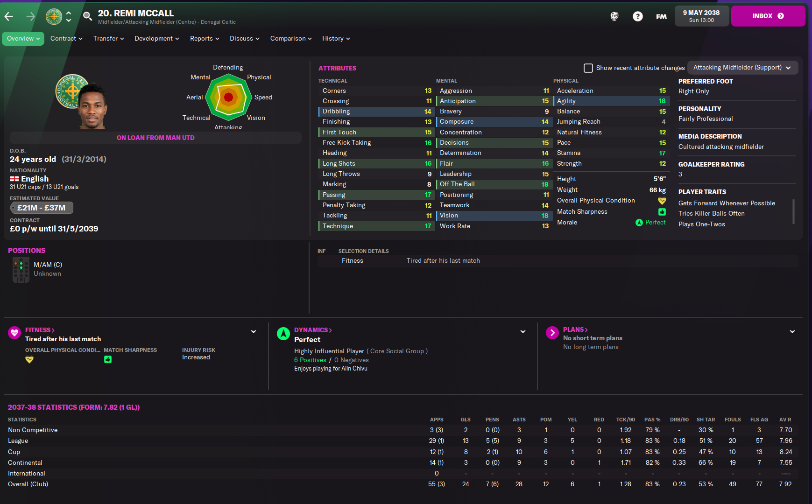The height and width of the screenshot is (504, 812).
Task: Expand the Plans panel chevron
Action: tap(792, 332)
